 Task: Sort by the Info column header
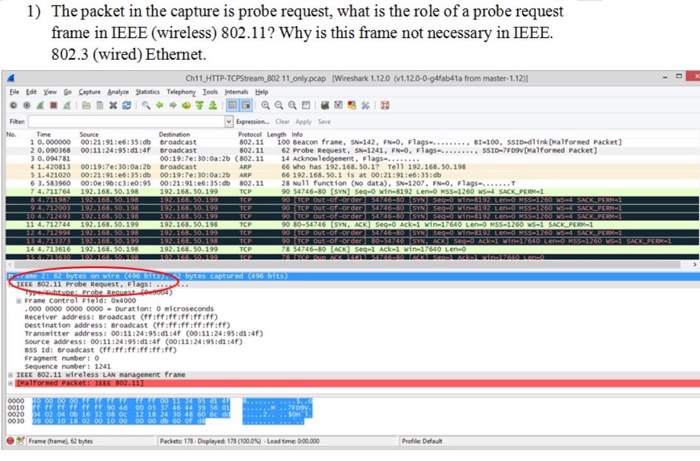click(x=297, y=134)
